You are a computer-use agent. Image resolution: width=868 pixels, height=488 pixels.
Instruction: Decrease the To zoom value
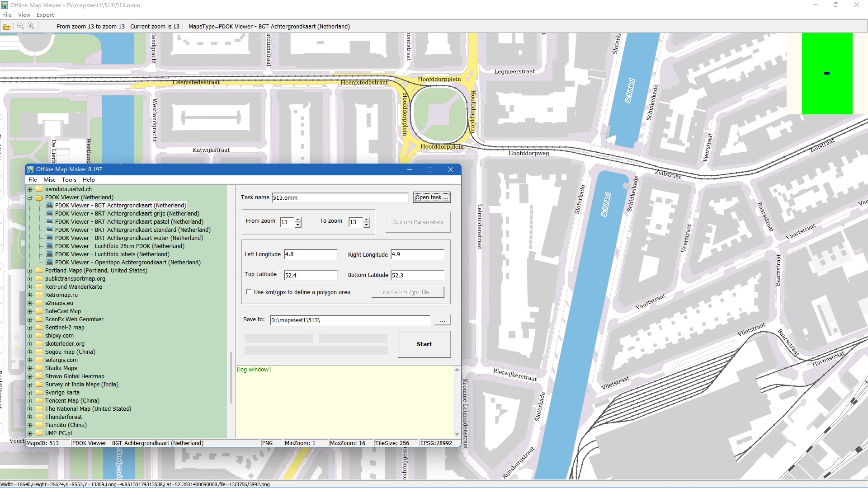click(x=367, y=225)
